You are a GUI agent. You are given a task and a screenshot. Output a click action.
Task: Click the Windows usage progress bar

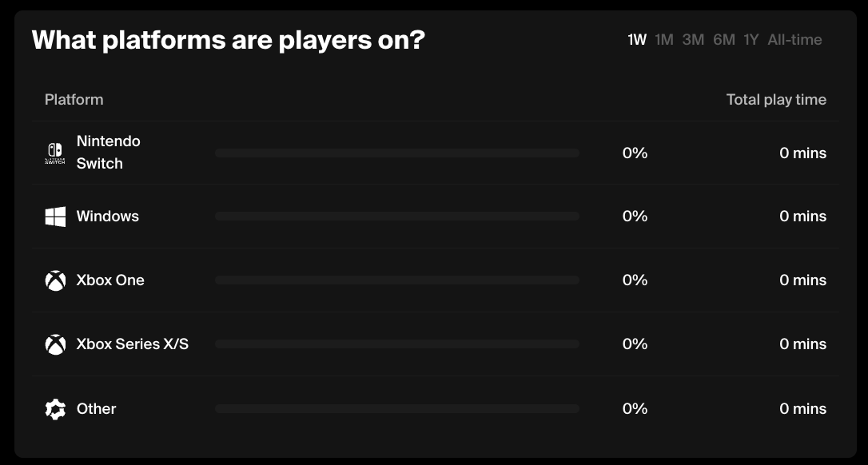(x=396, y=217)
